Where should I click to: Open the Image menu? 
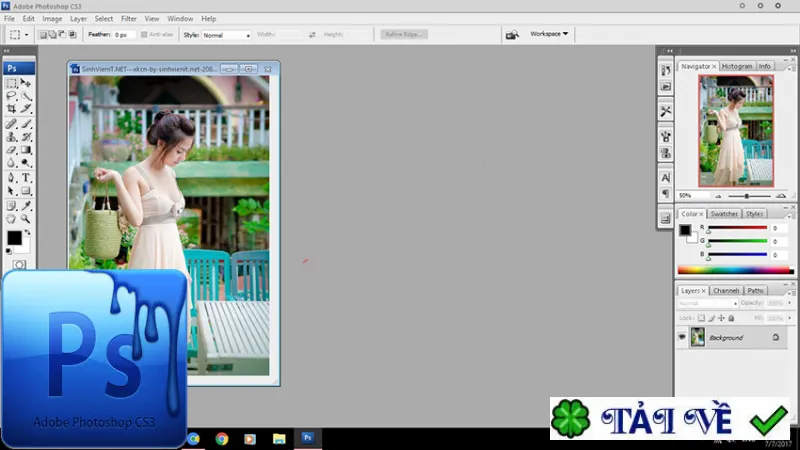pyautogui.click(x=52, y=18)
